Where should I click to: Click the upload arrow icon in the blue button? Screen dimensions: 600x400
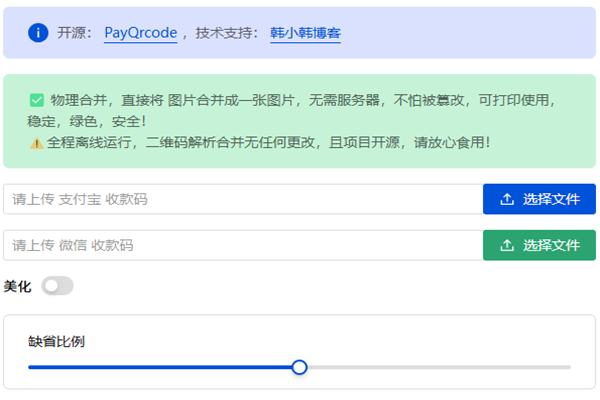507,199
